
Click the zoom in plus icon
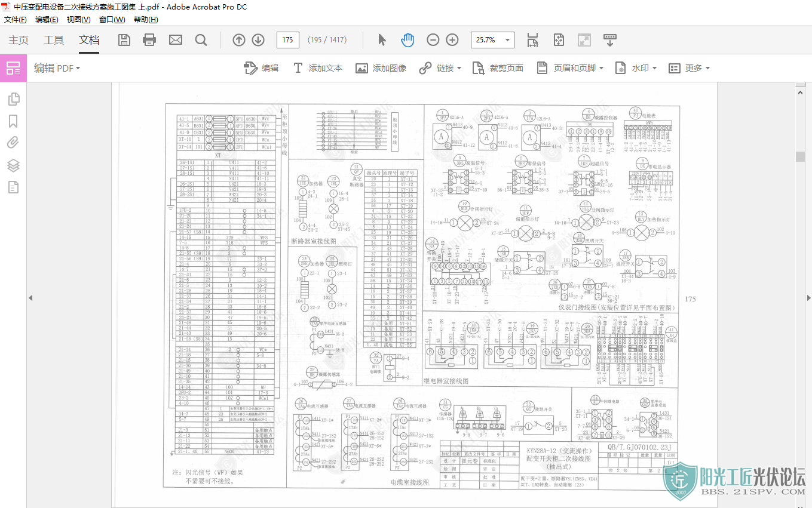pos(452,40)
